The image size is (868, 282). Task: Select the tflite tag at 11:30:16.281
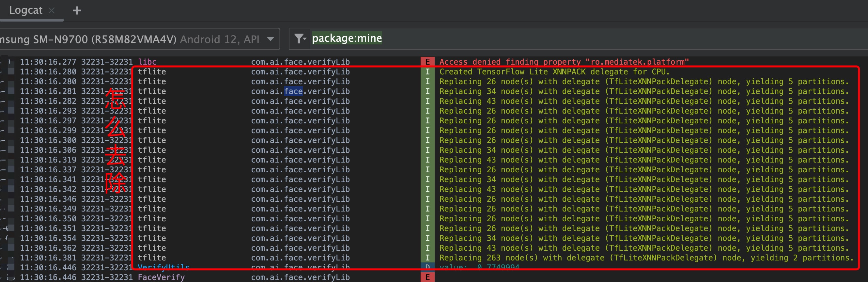[152, 91]
